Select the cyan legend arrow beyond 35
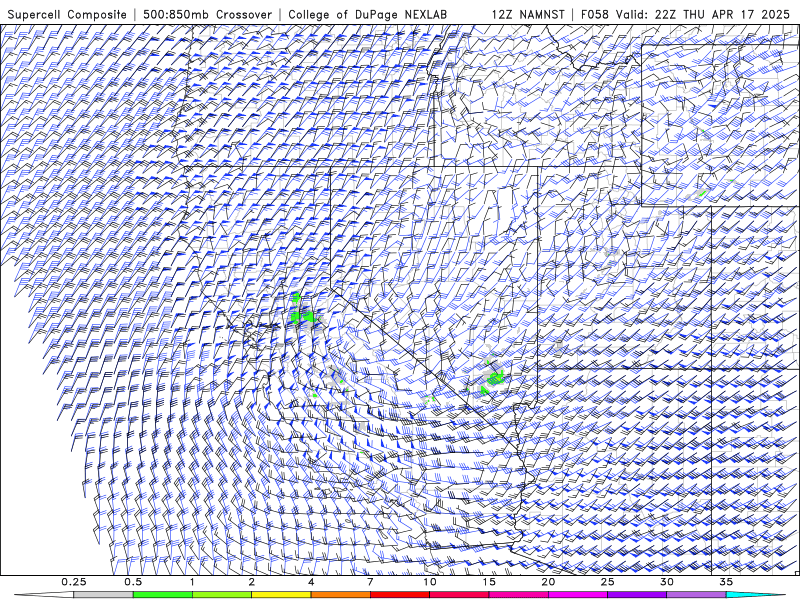800x600 pixels. 755,595
